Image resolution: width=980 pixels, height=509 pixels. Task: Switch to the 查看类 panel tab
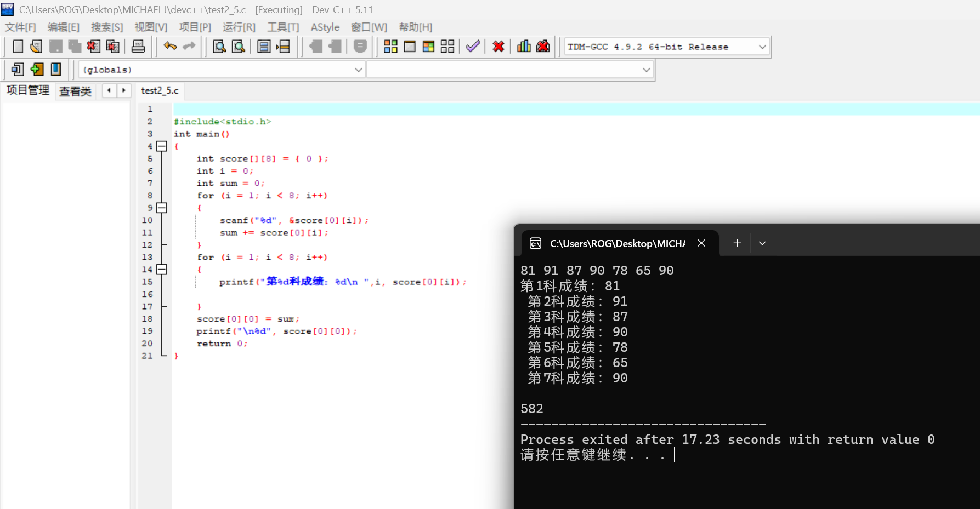click(x=75, y=91)
